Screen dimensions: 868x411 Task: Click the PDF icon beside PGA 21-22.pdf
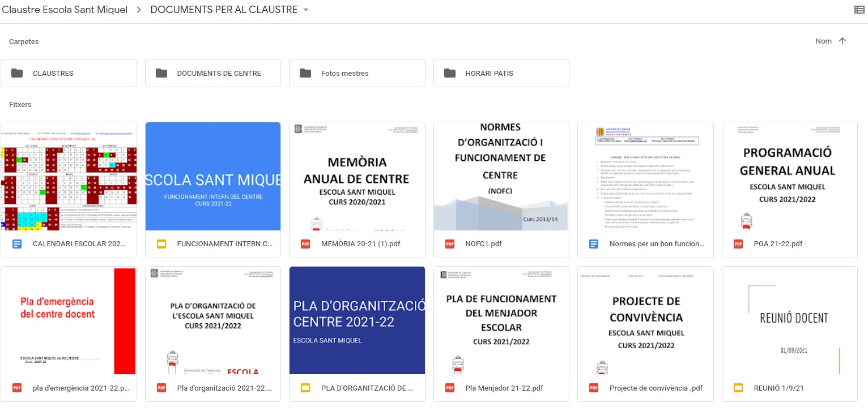(x=738, y=244)
